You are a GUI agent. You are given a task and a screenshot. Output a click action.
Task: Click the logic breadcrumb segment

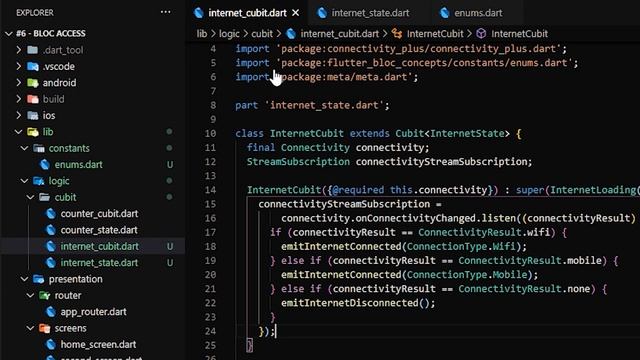click(229, 33)
